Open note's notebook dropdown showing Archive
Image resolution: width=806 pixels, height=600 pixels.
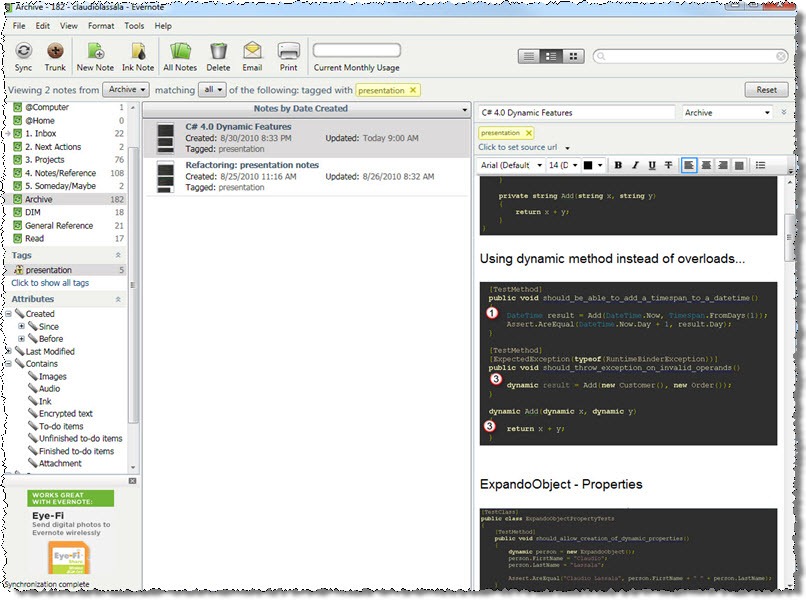point(727,113)
